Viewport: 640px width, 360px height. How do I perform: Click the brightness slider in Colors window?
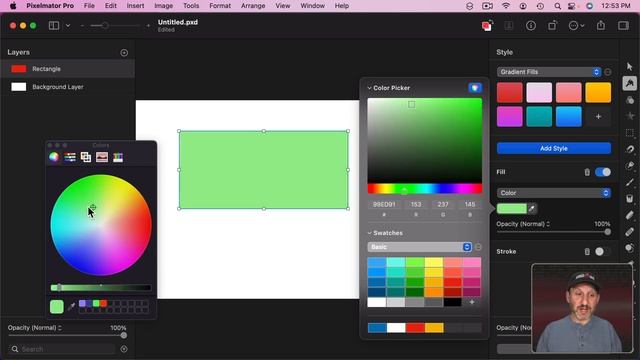(101, 288)
